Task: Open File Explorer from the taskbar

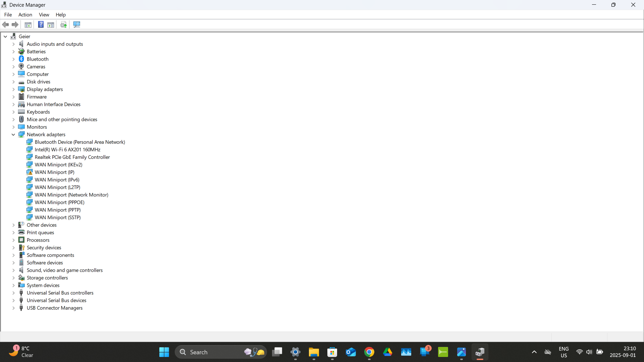Action: click(314, 352)
